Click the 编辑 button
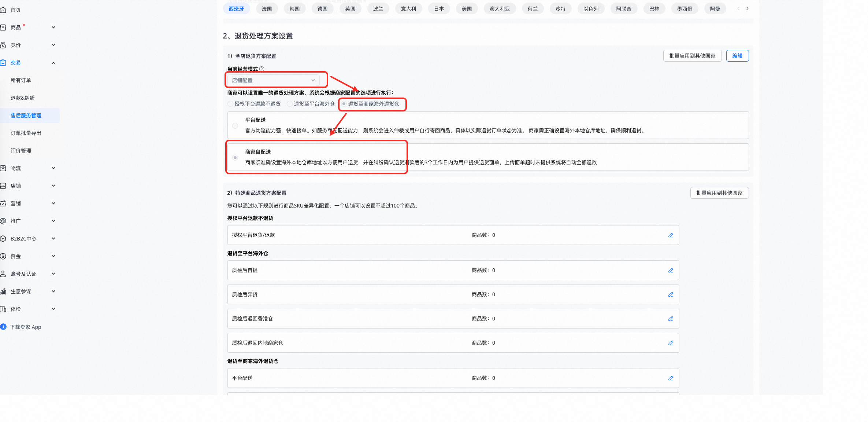The height and width of the screenshot is (422, 868). pyautogui.click(x=737, y=56)
